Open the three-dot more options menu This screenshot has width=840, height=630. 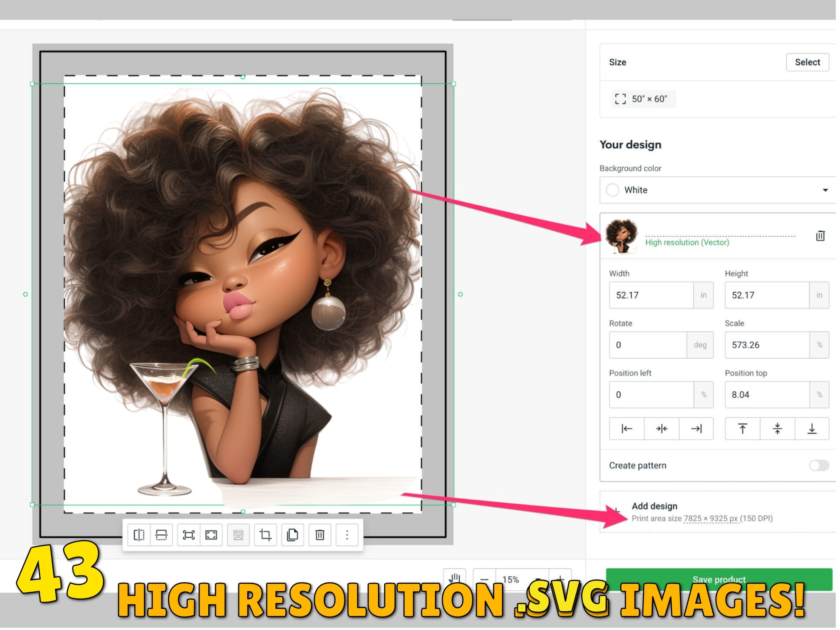pyautogui.click(x=347, y=535)
